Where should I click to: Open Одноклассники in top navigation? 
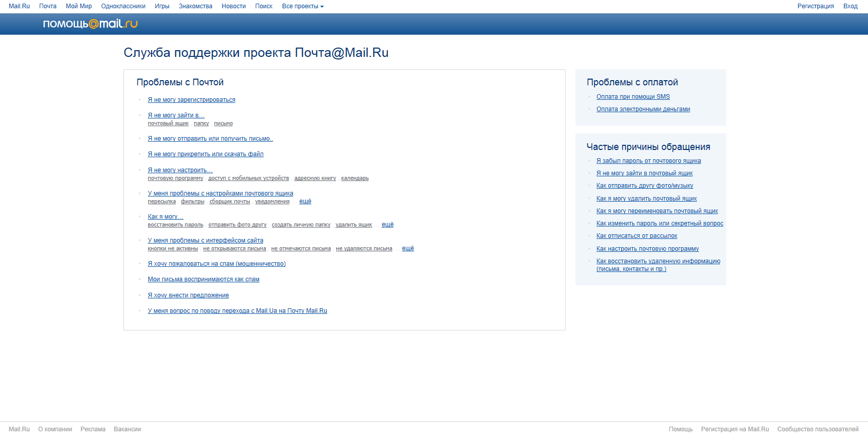[x=123, y=6]
